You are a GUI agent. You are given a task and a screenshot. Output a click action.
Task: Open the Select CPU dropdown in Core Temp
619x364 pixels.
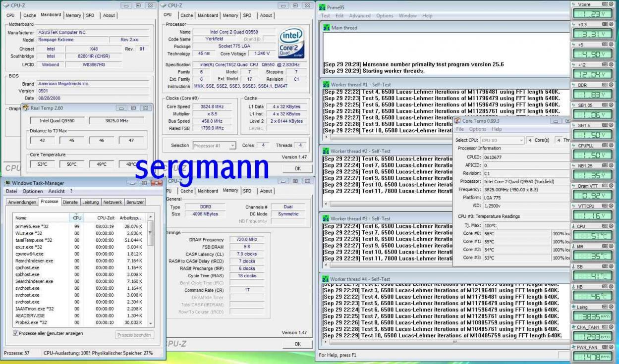click(x=503, y=140)
